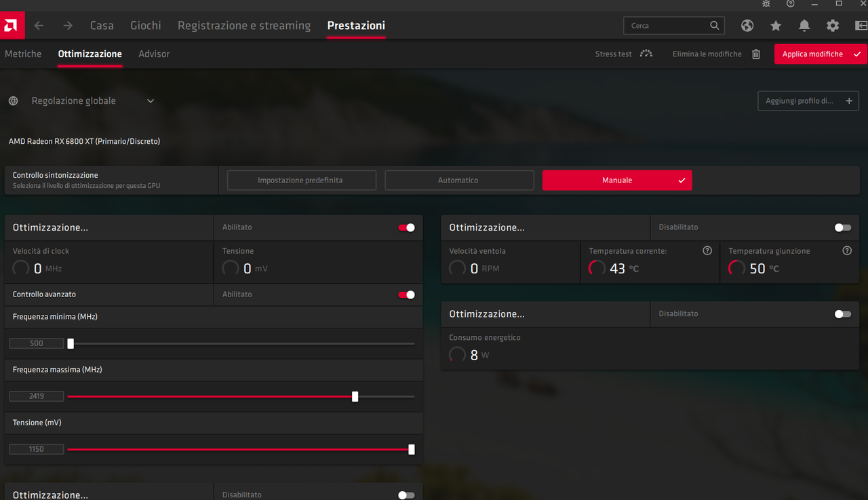
Task: Open the Giochi section
Action: click(x=145, y=25)
